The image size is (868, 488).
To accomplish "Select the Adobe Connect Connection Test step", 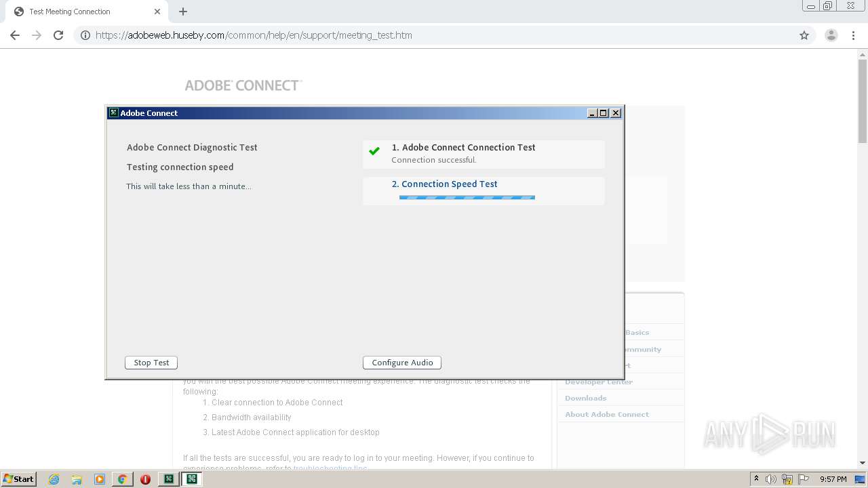I will 484,154.
